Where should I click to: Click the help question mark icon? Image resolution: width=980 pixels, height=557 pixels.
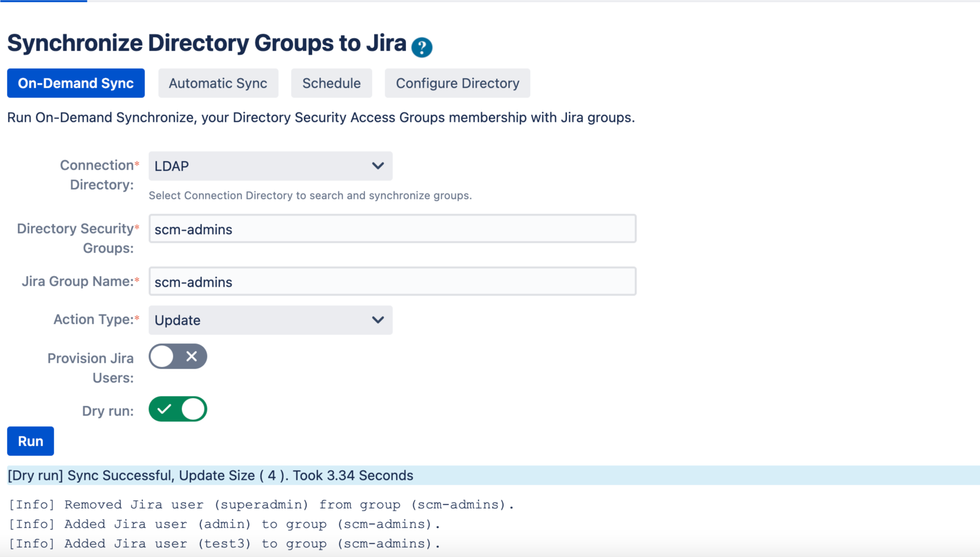pyautogui.click(x=422, y=47)
